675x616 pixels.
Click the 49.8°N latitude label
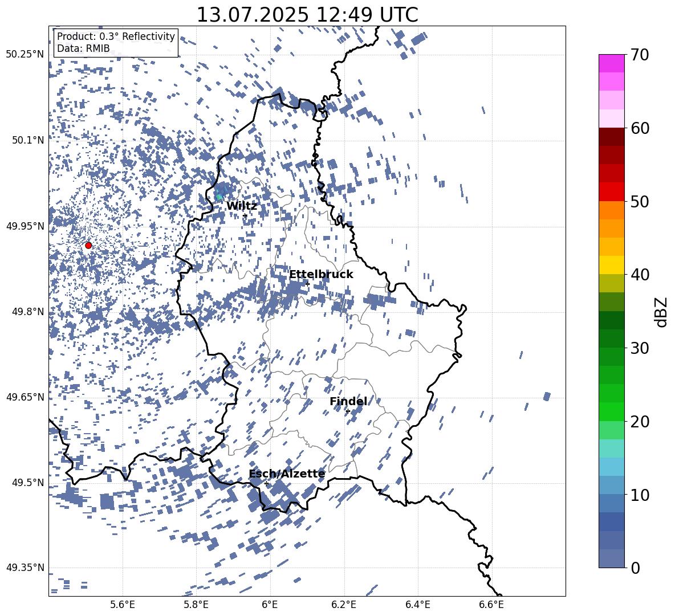[28, 312]
